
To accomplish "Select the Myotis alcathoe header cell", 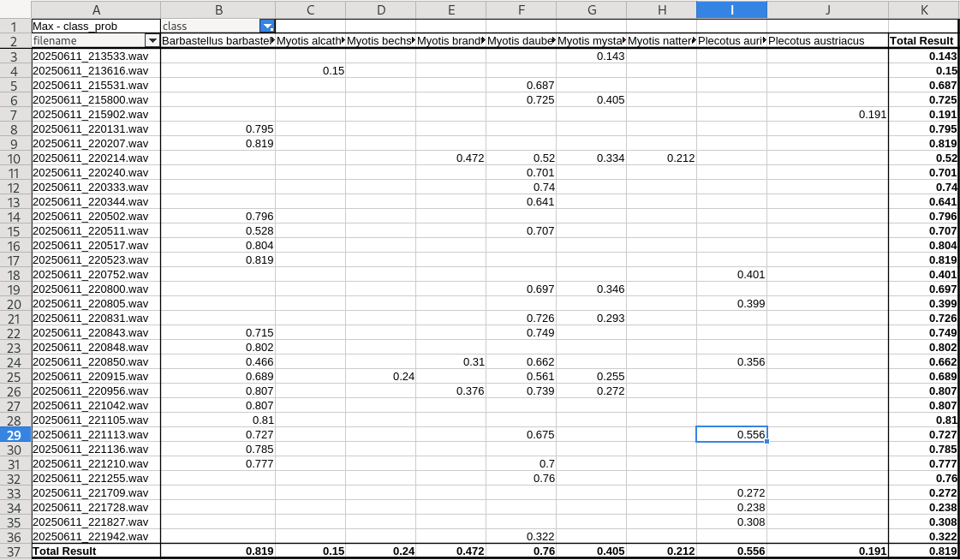I will click(309, 41).
